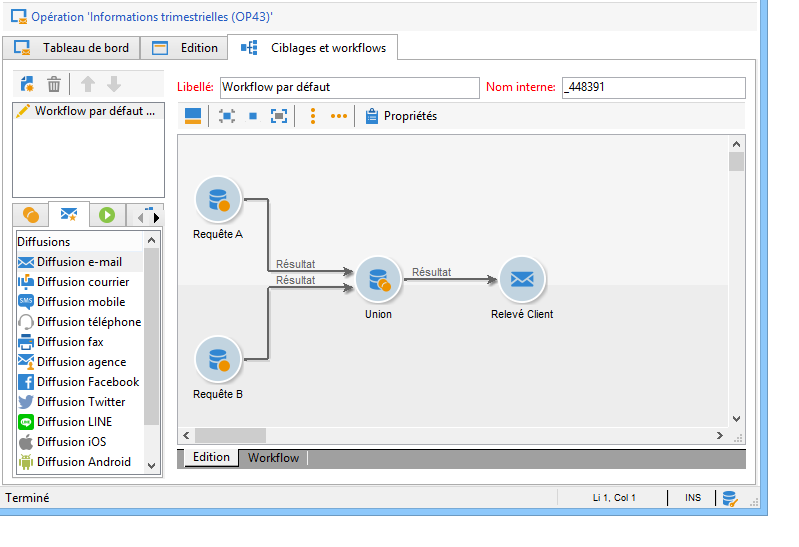The height and width of the screenshot is (547, 799).
Task: Click diagram vertical scrollbar down arrow
Action: click(x=736, y=419)
